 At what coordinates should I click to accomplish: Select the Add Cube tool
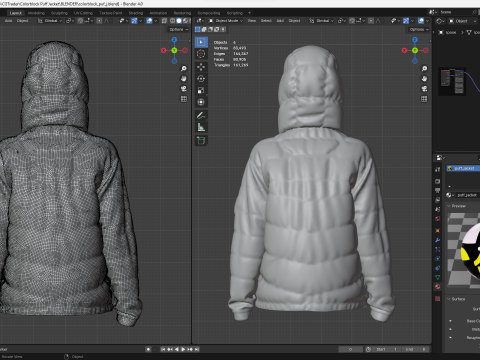(201, 140)
